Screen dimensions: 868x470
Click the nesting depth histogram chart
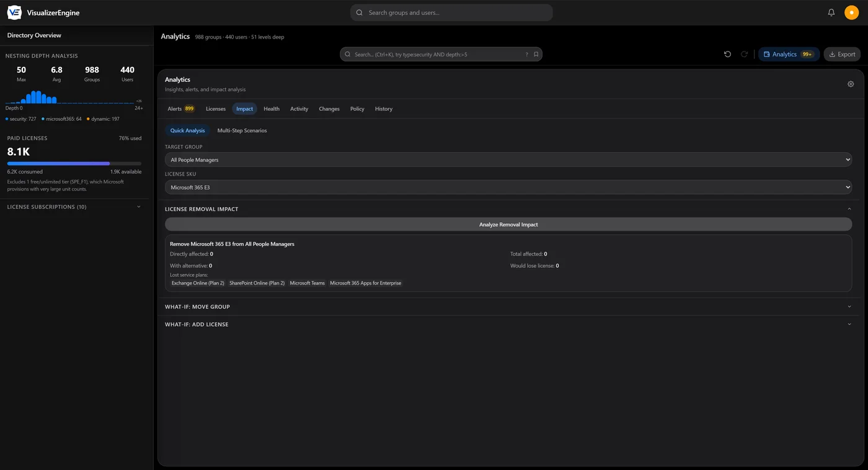[x=70, y=97]
